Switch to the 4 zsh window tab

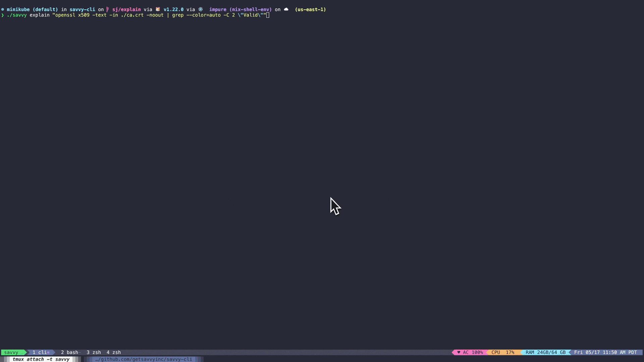114,352
